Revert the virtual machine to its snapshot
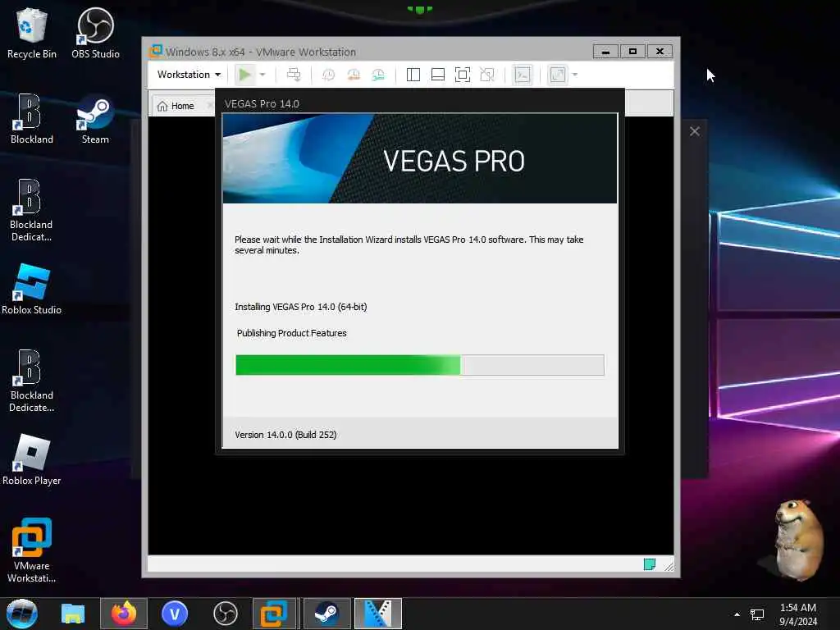The width and height of the screenshot is (840, 630). pyautogui.click(x=354, y=75)
